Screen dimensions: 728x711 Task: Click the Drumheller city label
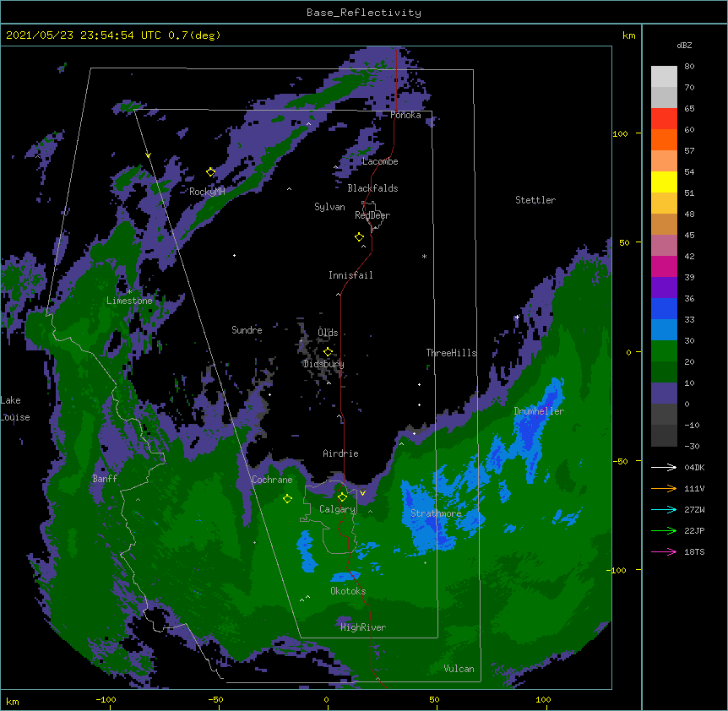539,410
